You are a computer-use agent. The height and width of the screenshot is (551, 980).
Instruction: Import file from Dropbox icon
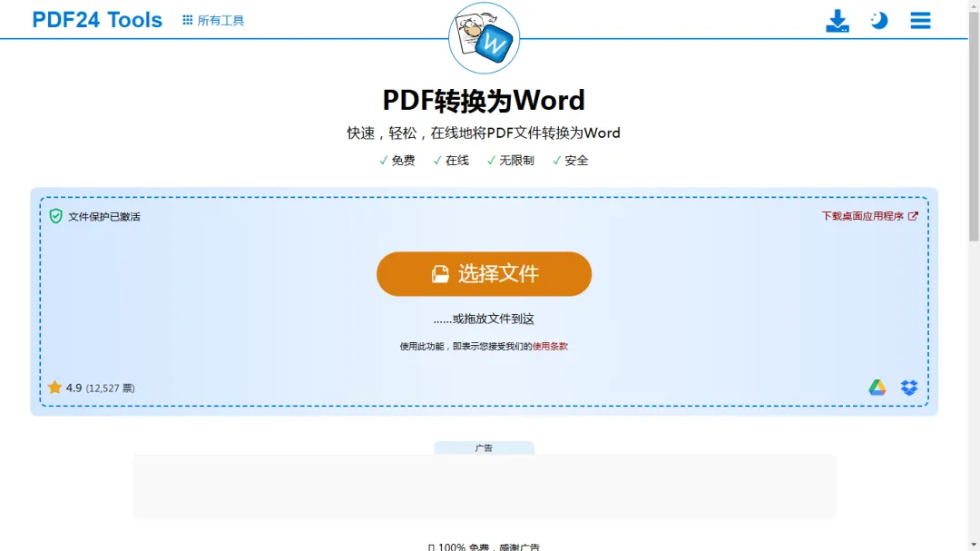coord(908,388)
